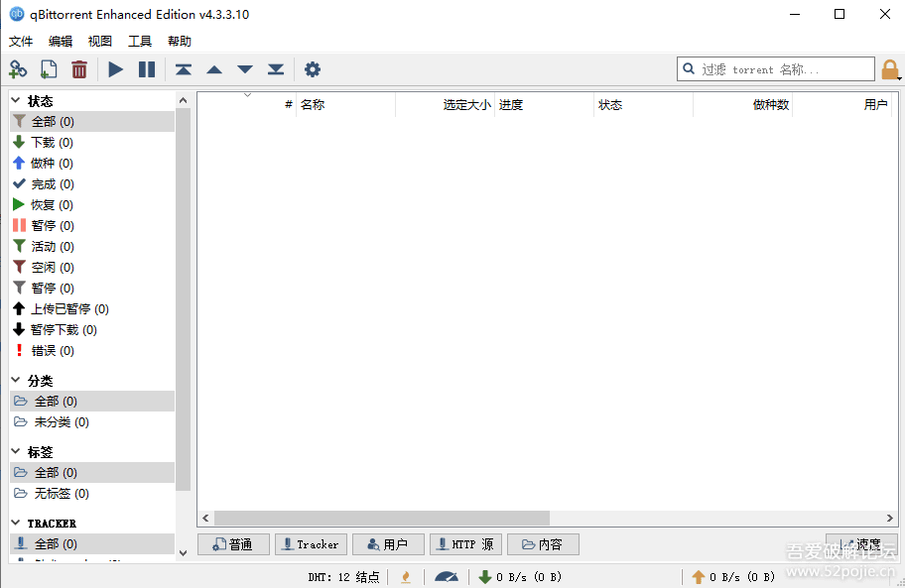The width and height of the screenshot is (905, 588).
Task: Switch to the 普通 tab
Action: click(233, 544)
